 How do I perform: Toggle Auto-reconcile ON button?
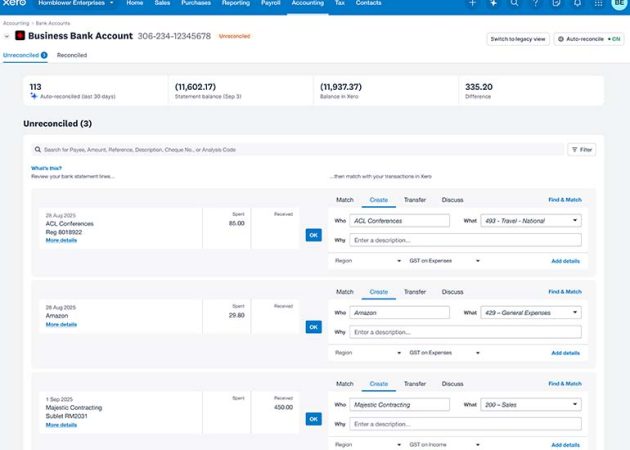pos(589,39)
